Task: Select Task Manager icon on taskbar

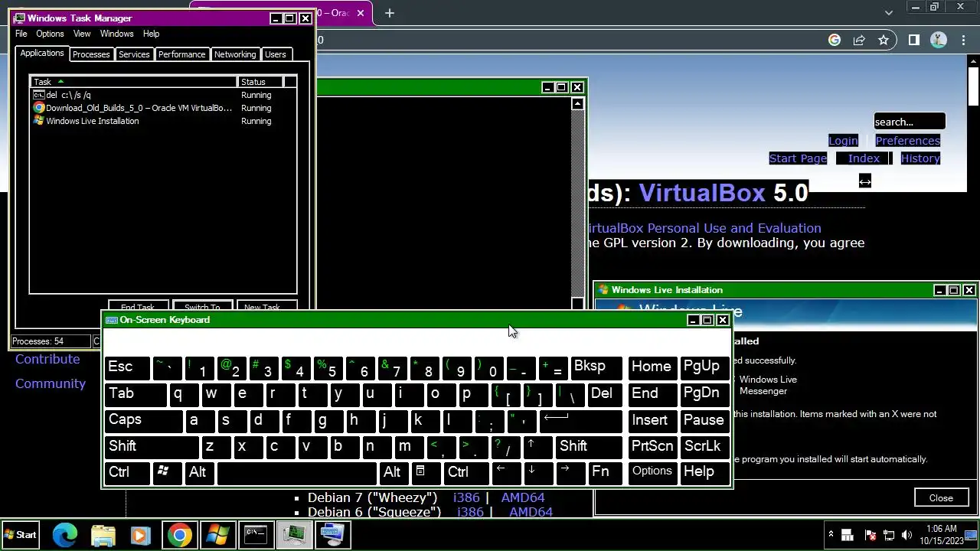Action: [x=294, y=535]
